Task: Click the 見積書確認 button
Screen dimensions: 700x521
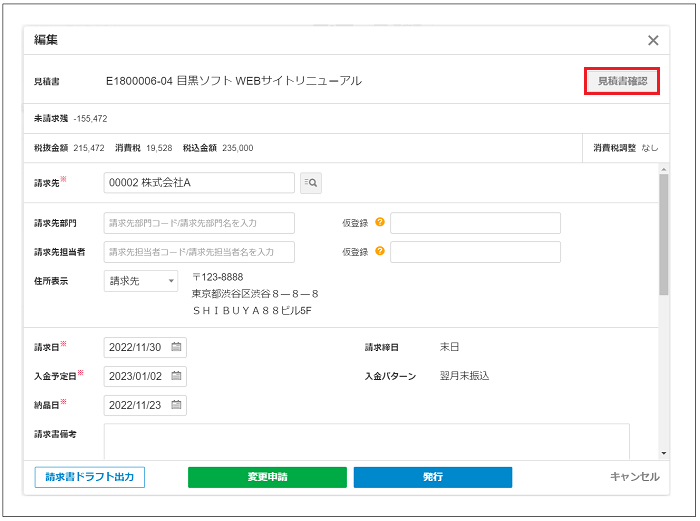Action: (x=621, y=81)
